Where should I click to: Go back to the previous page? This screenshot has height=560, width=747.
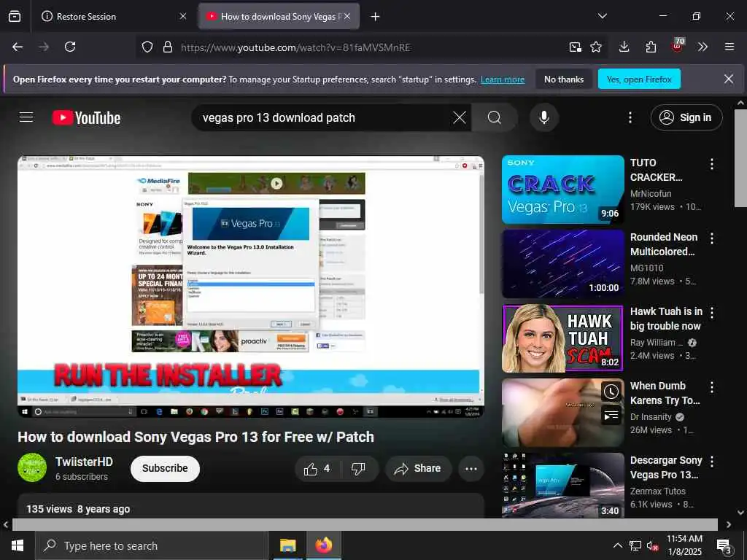click(x=18, y=47)
